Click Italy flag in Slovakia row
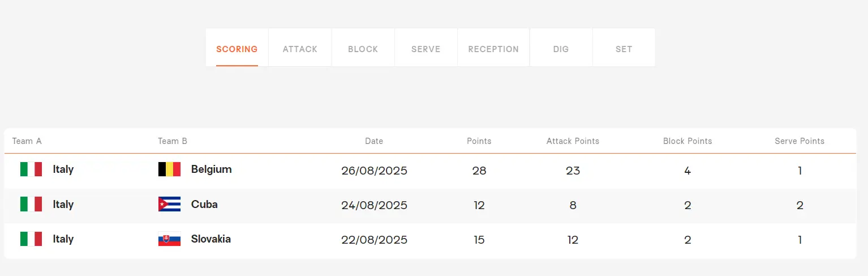This screenshot has width=868, height=276. [31, 239]
